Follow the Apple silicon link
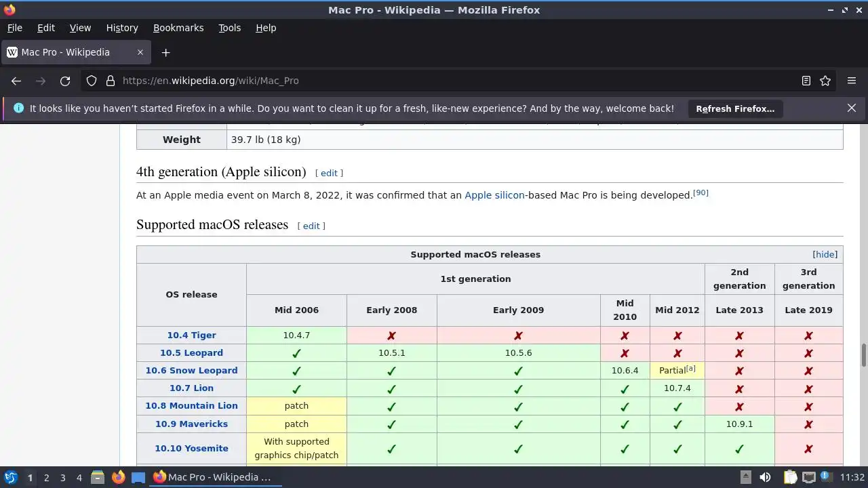This screenshot has width=868, height=488. 494,195
